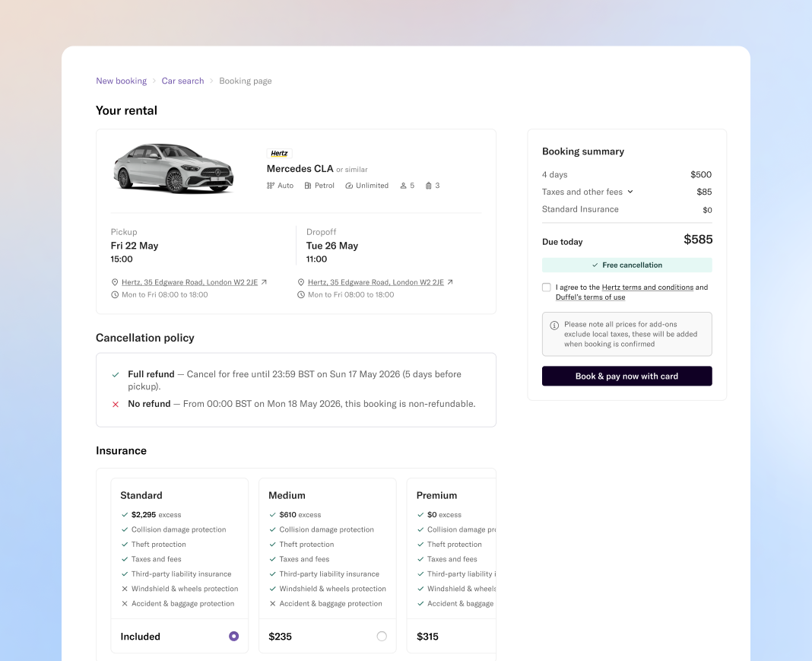This screenshot has width=812, height=661.
Task: Click the dropoff time 11:00
Action: tap(316, 259)
